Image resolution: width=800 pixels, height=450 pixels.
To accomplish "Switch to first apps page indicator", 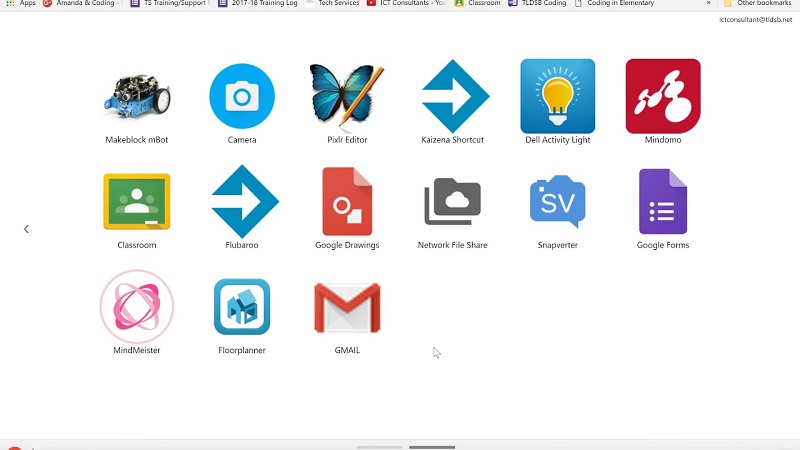I will click(x=380, y=447).
